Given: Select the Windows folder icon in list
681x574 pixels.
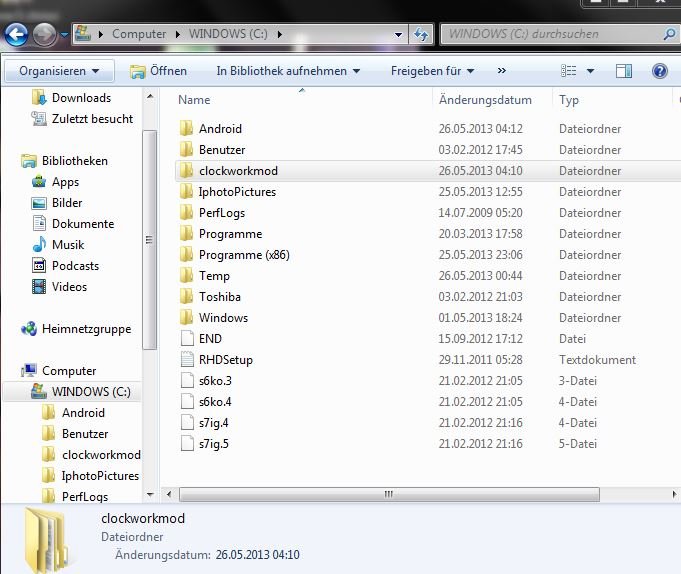Looking at the screenshot, I should (186, 318).
